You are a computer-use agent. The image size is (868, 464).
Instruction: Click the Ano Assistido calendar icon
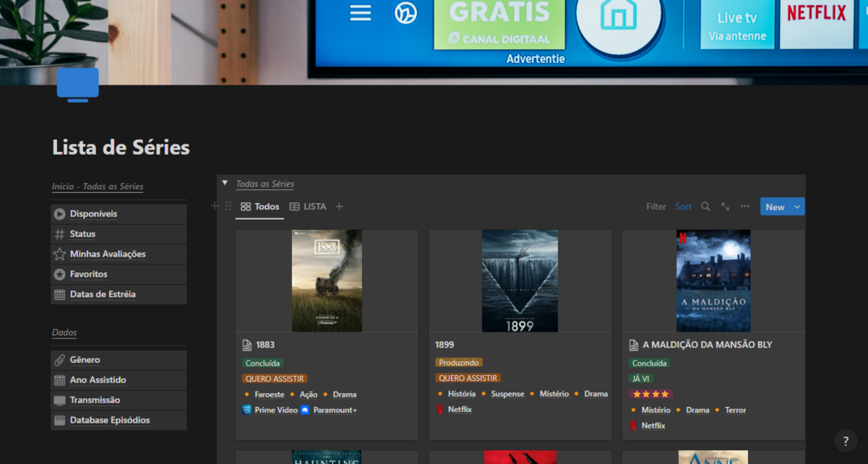pyautogui.click(x=60, y=380)
